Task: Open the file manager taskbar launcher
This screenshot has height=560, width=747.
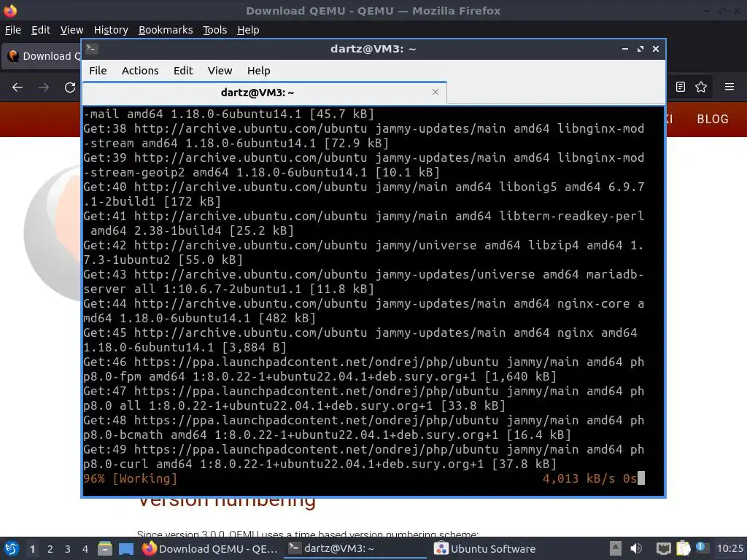Action: [x=105, y=548]
